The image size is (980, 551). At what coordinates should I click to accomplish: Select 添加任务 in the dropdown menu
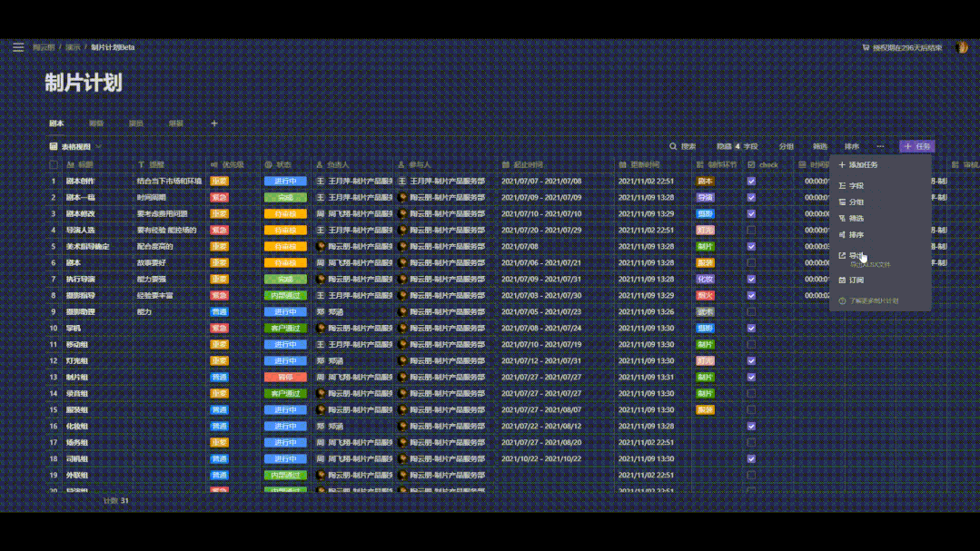pos(863,165)
